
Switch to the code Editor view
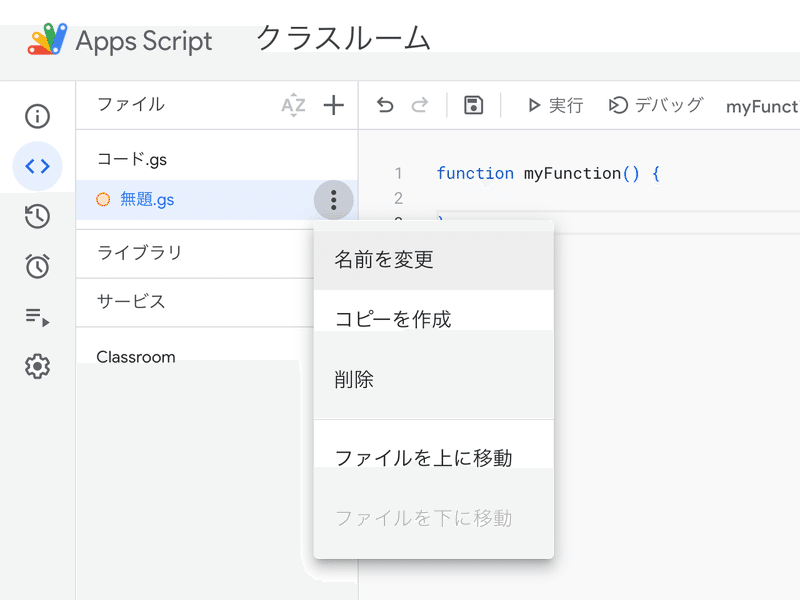pyautogui.click(x=37, y=166)
